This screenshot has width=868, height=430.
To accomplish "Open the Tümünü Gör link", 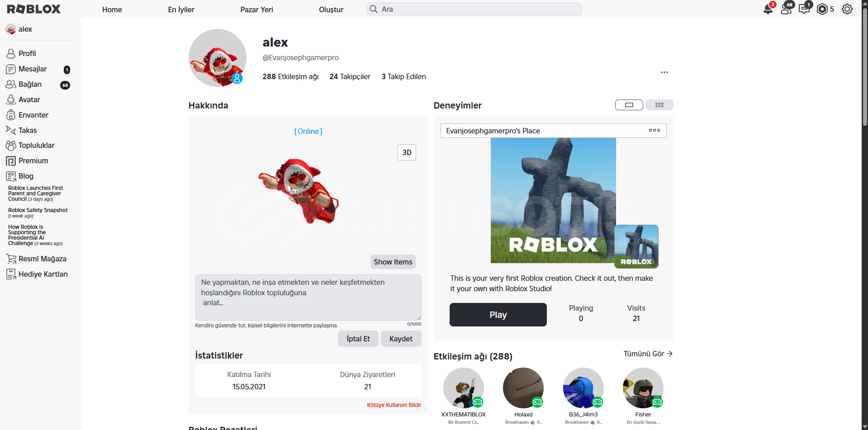I will pyautogui.click(x=648, y=354).
